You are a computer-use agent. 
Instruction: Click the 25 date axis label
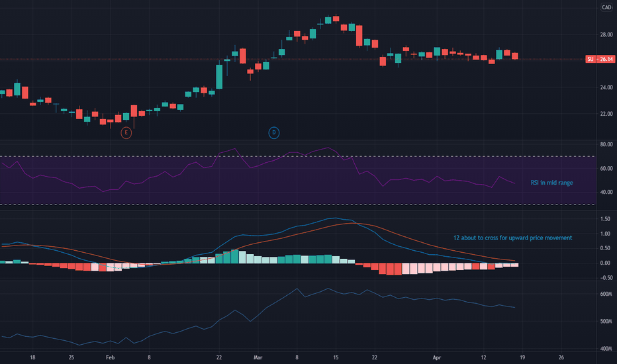[71, 357]
